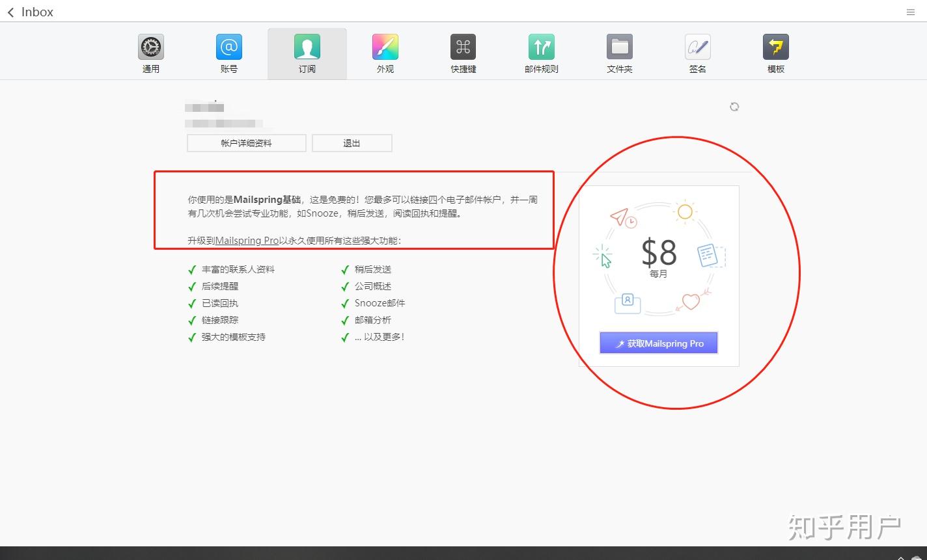Click the 通用 tab label

coord(151,69)
